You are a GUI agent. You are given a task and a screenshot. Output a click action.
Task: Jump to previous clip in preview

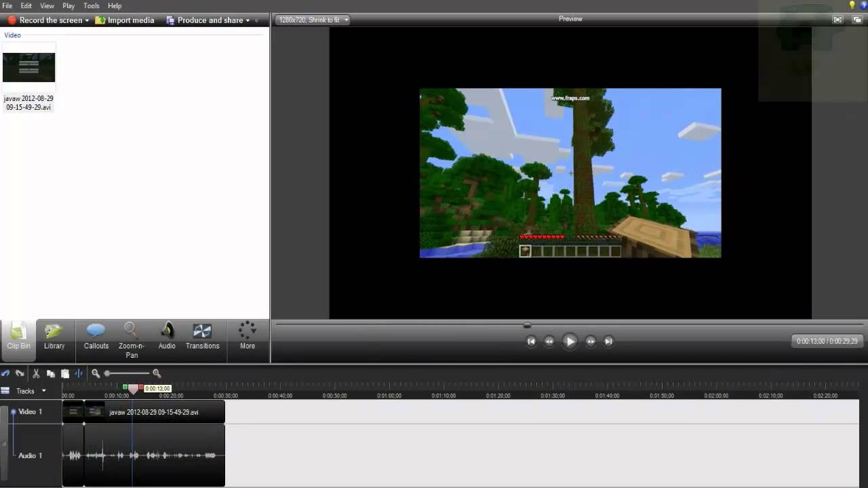point(531,342)
